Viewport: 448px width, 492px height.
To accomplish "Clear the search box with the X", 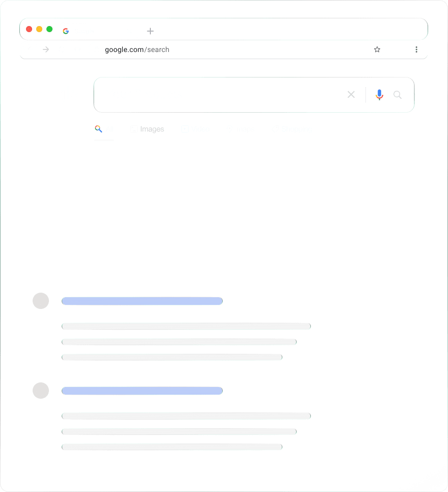I will point(351,94).
